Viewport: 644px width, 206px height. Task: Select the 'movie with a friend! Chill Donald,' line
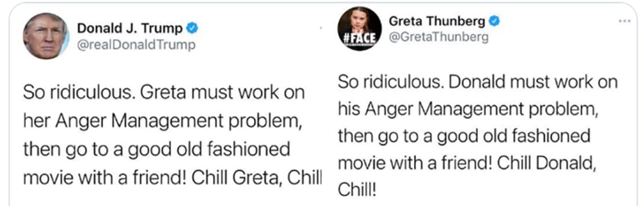point(466,164)
